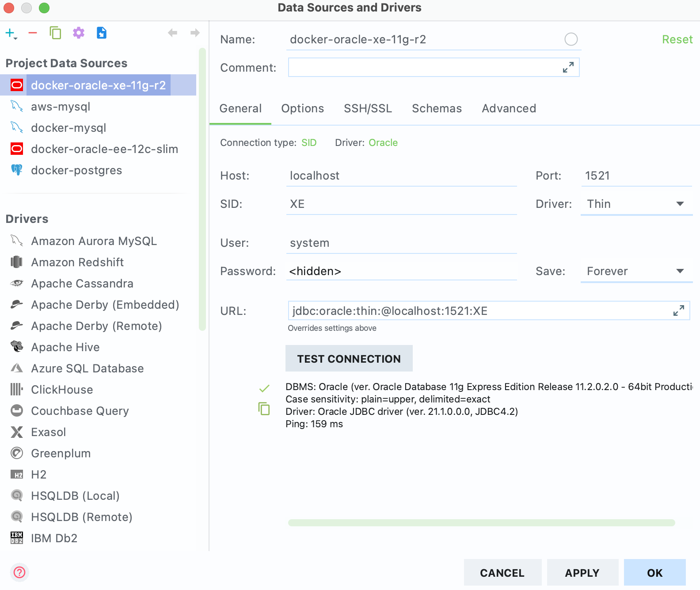Click the color circle next to Name
This screenshot has height=590, width=700.
(571, 39)
